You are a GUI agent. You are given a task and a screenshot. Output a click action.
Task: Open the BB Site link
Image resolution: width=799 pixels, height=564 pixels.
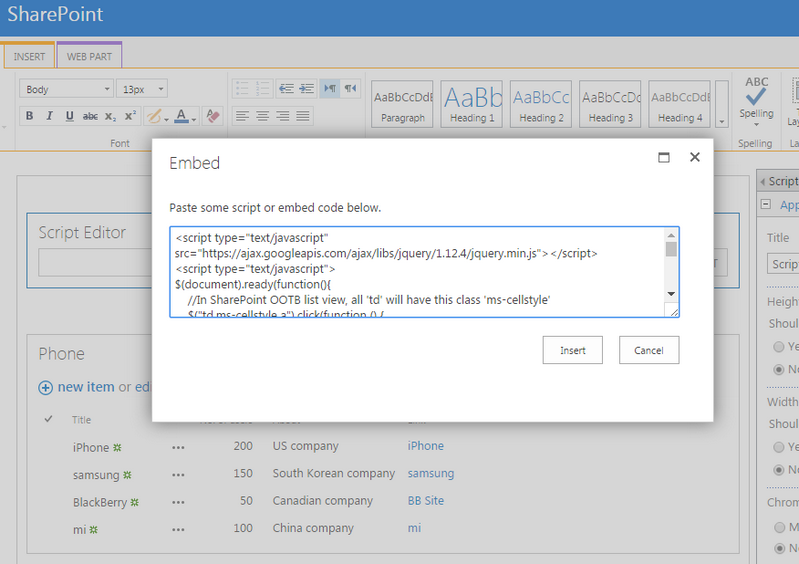point(425,500)
